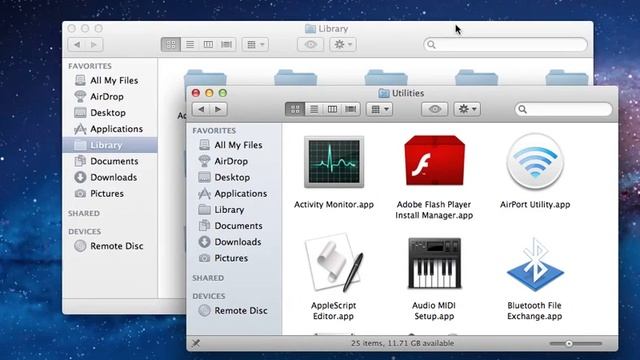Click the customize icon in Utilities status bar
This screenshot has height=360, width=640.
tap(196, 343)
